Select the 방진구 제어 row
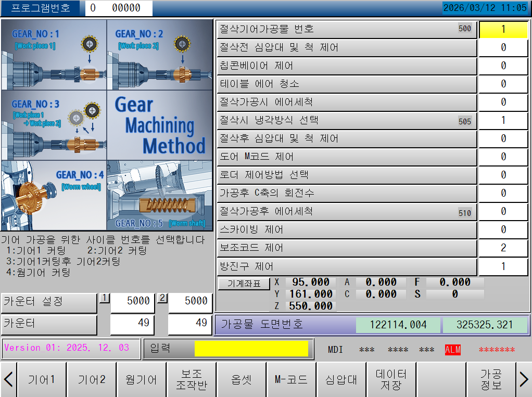 (x=347, y=266)
